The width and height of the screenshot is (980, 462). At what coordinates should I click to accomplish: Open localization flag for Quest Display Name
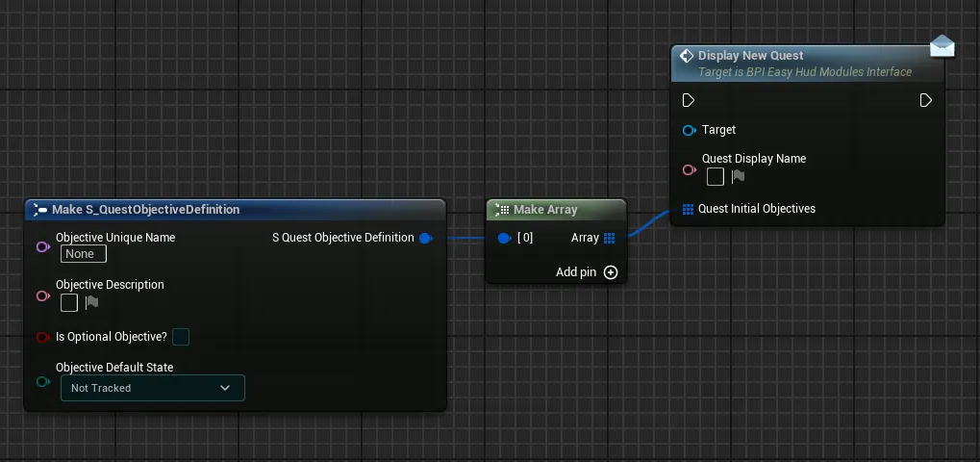point(738,177)
